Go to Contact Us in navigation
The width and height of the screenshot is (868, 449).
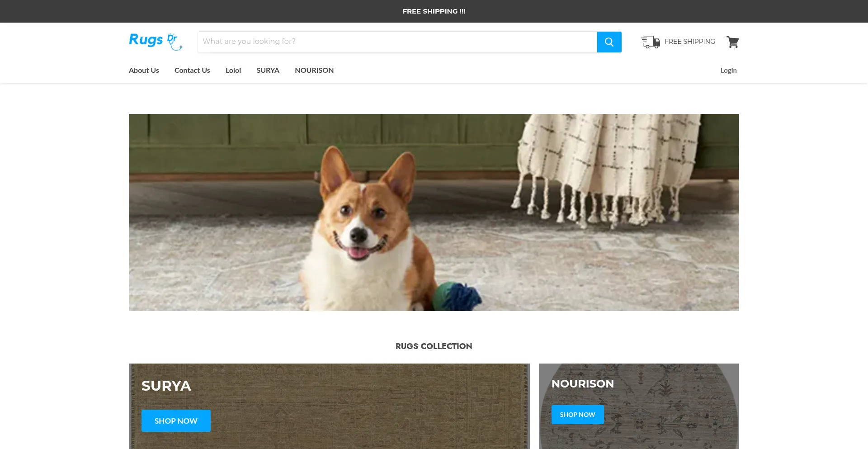click(x=192, y=71)
